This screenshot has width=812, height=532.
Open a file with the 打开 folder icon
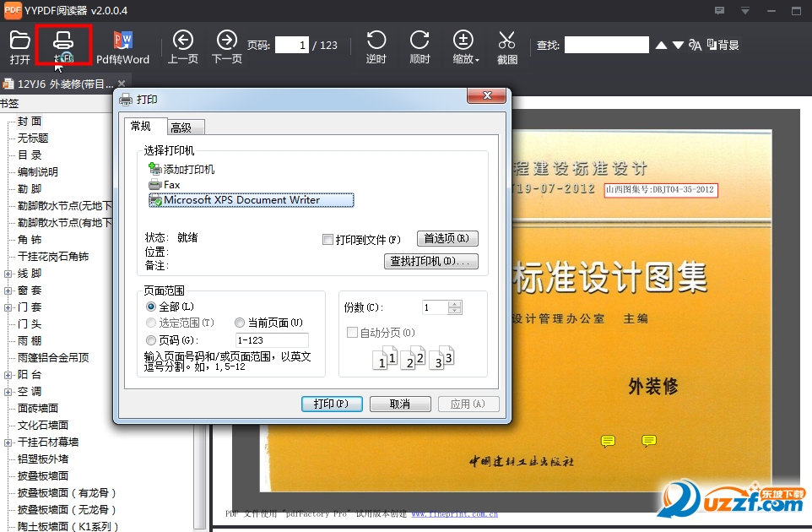coord(19,47)
